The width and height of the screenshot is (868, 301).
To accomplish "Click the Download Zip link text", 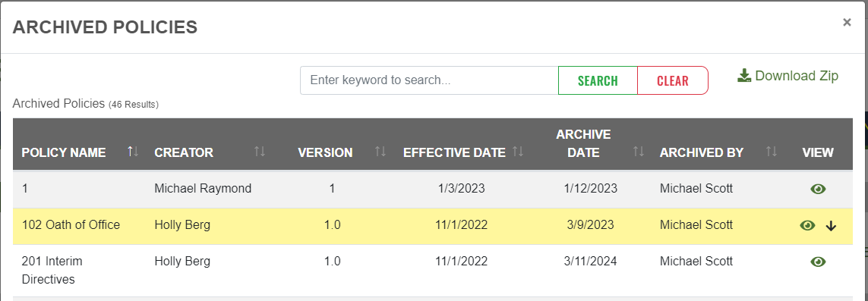I will point(797,76).
